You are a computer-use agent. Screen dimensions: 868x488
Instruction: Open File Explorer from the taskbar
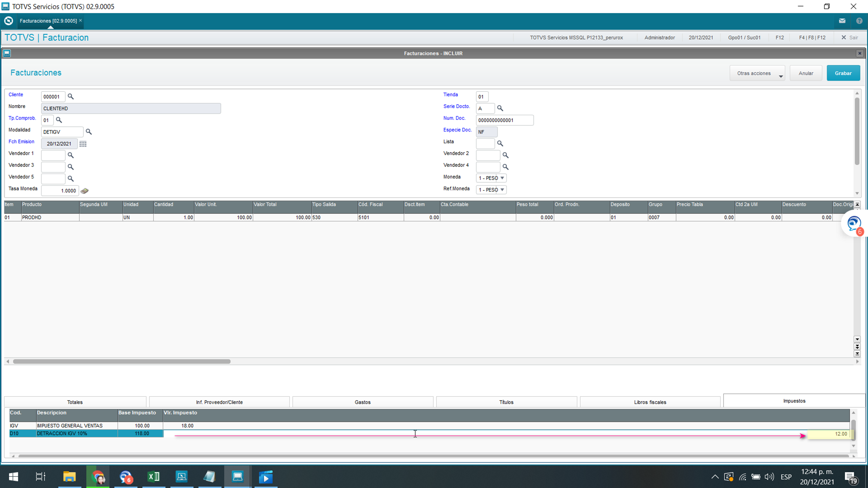click(x=69, y=476)
